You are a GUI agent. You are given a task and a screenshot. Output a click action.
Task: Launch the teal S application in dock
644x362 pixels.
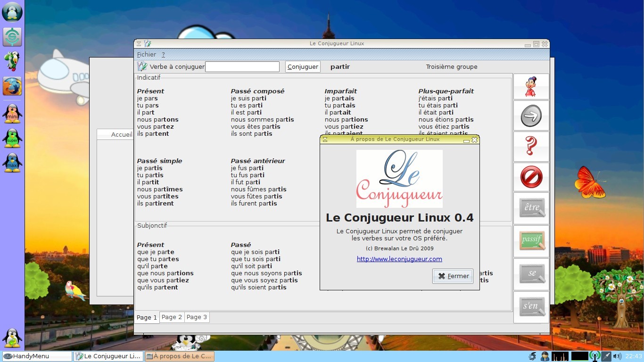[12, 37]
